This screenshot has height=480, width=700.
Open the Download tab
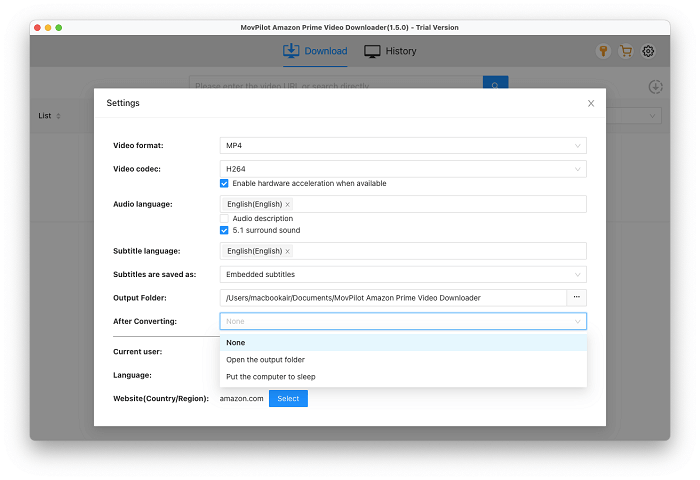[315, 51]
